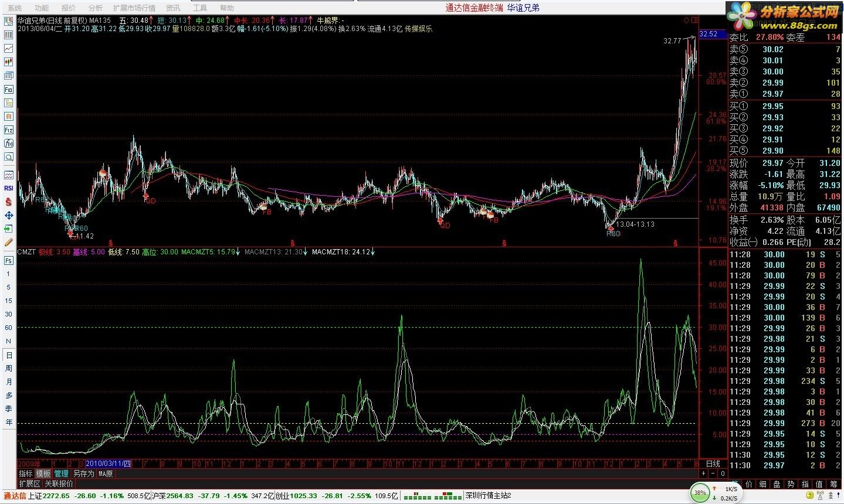The height and width of the screenshot is (504, 844).
Task: Click the green 38% circle indicator
Action: [700, 493]
